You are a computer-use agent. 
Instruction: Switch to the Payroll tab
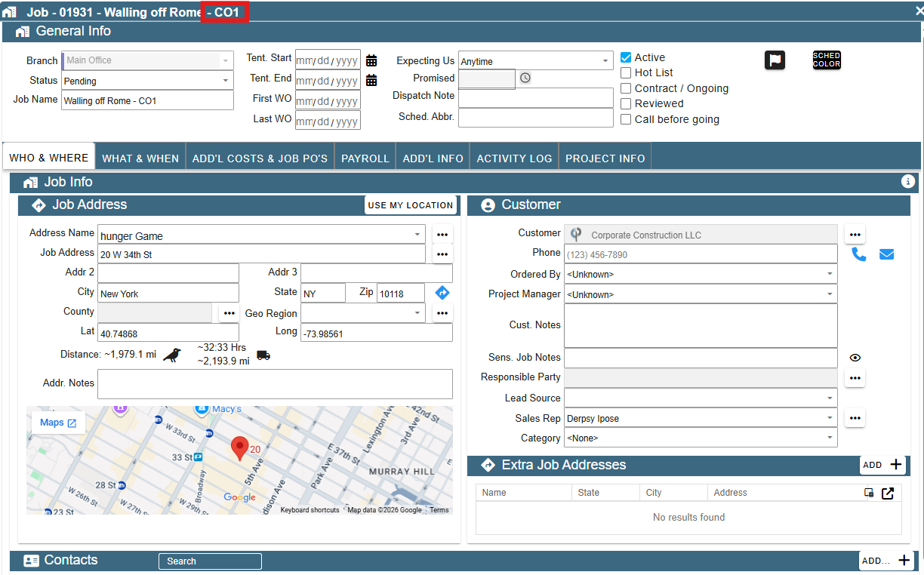point(365,158)
